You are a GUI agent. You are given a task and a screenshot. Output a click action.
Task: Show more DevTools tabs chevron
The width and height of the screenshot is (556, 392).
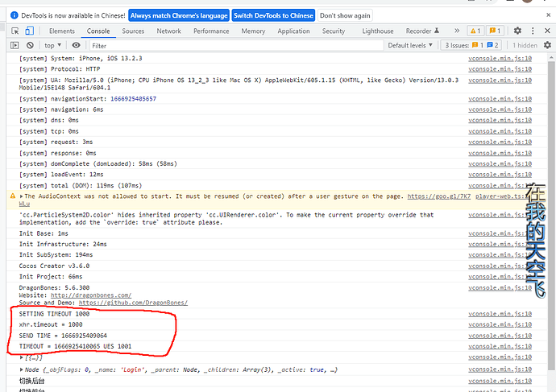tap(457, 31)
